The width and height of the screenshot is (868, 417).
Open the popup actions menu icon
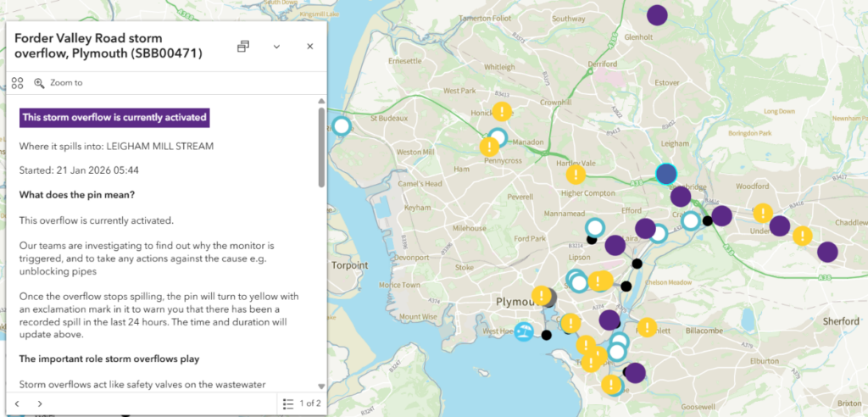[17, 83]
